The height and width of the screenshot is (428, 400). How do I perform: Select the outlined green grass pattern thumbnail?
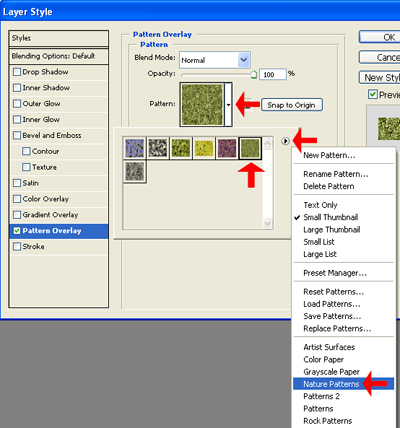pyautogui.click(x=250, y=148)
